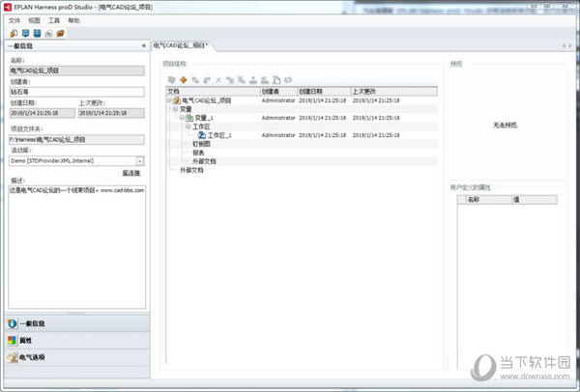580x392 pixels.
Task: Click the grey icon just right of the orange add icon
Action: (x=195, y=80)
